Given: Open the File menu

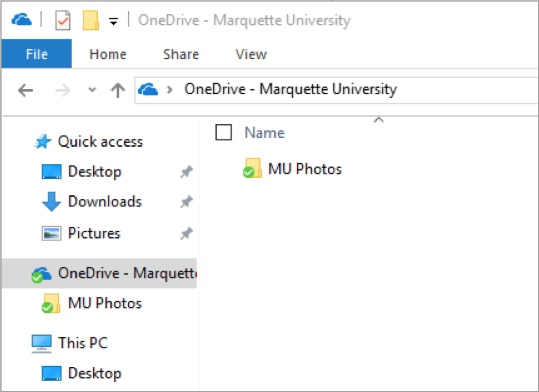Looking at the screenshot, I should (37, 54).
